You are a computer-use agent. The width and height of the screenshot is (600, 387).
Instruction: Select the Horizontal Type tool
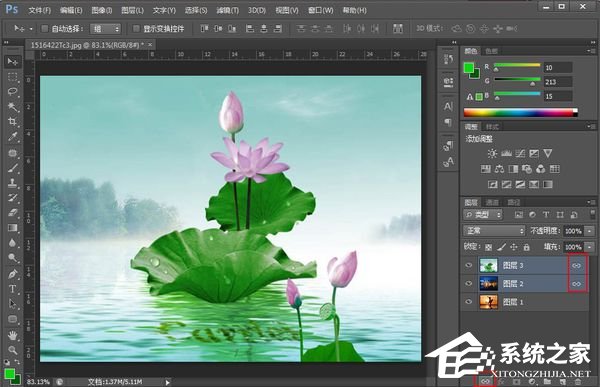tap(13, 289)
